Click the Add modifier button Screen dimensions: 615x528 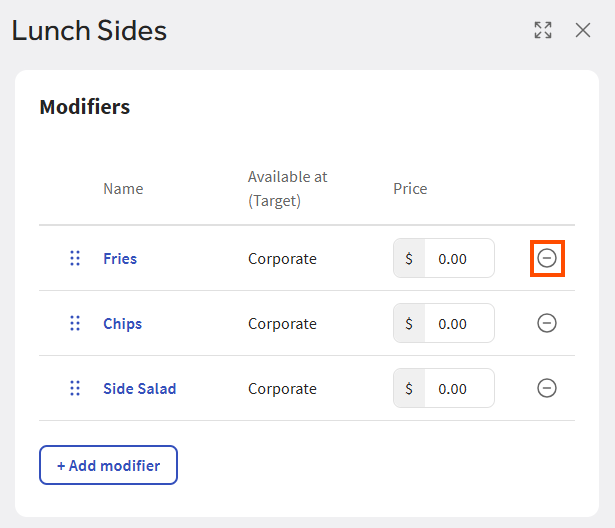click(x=108, y=465)
